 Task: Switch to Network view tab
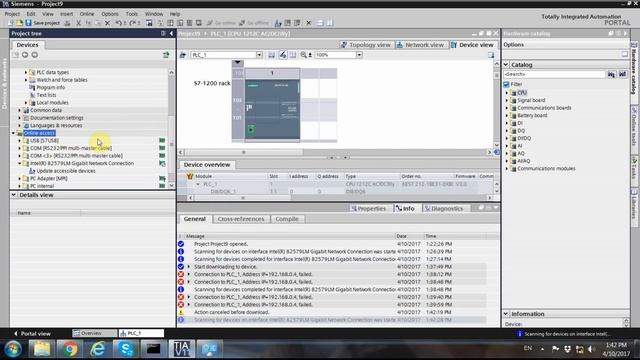[420, 45]
